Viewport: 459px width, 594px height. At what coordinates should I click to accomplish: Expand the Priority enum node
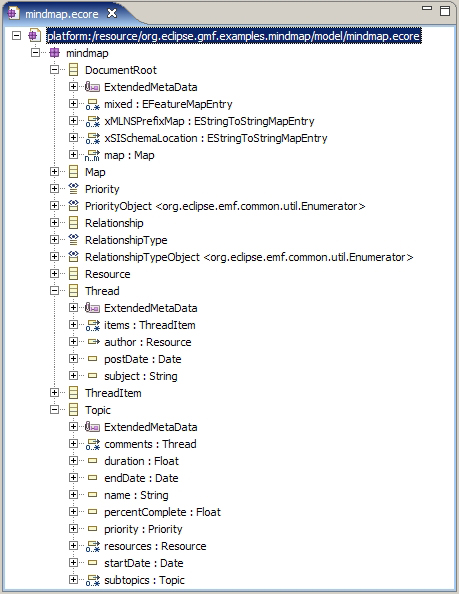[x=54, y=188]
